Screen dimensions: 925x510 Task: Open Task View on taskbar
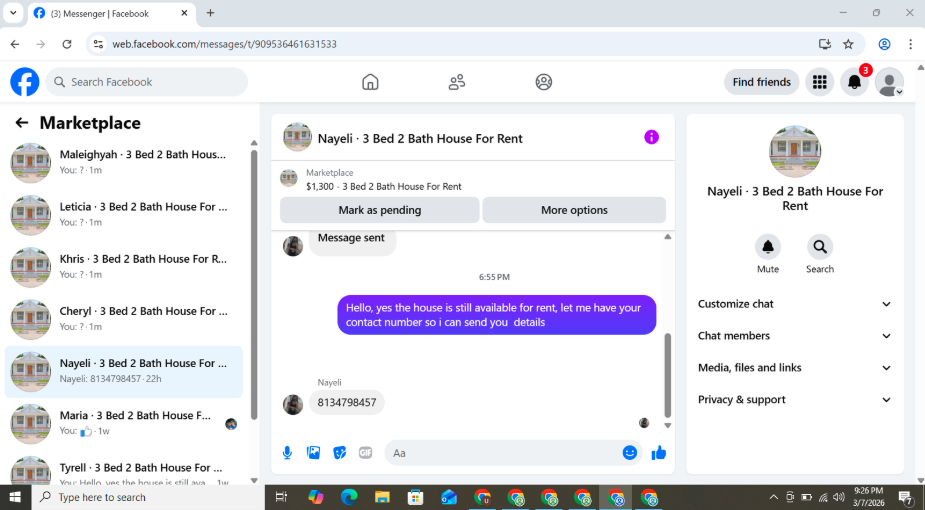pyautogui.click(x=281, y=497)
